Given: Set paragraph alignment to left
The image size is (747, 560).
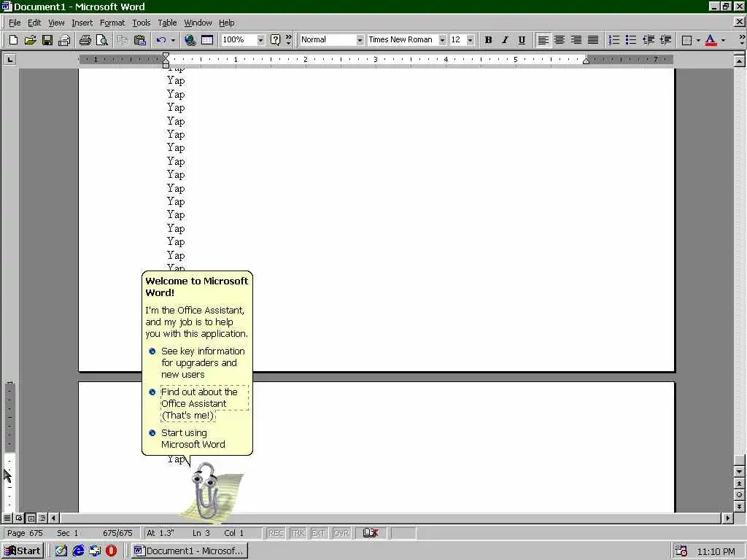Looking at the screenshot, I should tap(543, 40).
